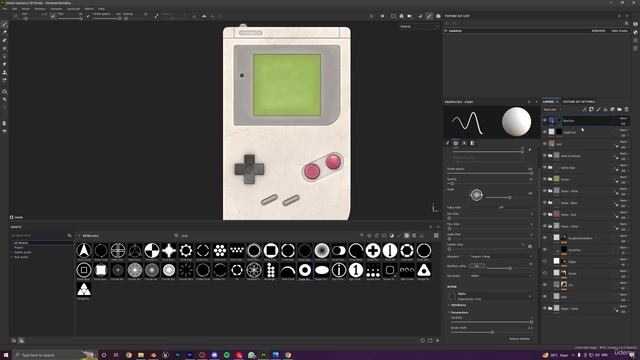Viewport: 640px width, 360px height.
Task: Open the viewport Material mode dropdown
Action: pos(419,27)
